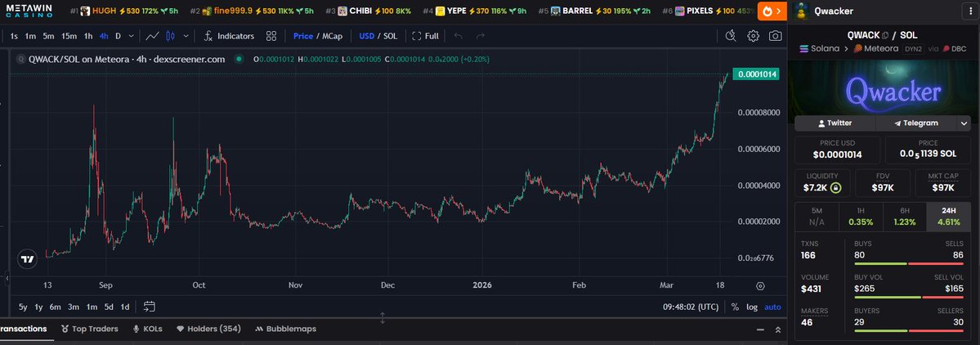Switch chart to Full screen
980x345 pixels.
(x=425, y=36)
